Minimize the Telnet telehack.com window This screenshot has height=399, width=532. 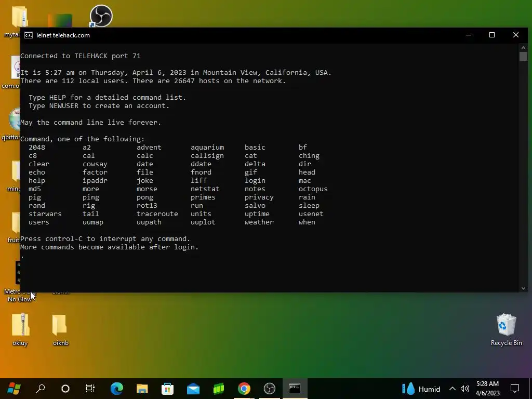click(x=469, y=35)
